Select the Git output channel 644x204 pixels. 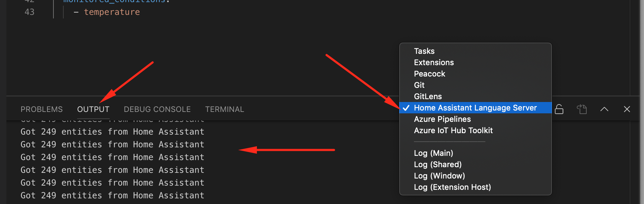click(x=419, y=85)
